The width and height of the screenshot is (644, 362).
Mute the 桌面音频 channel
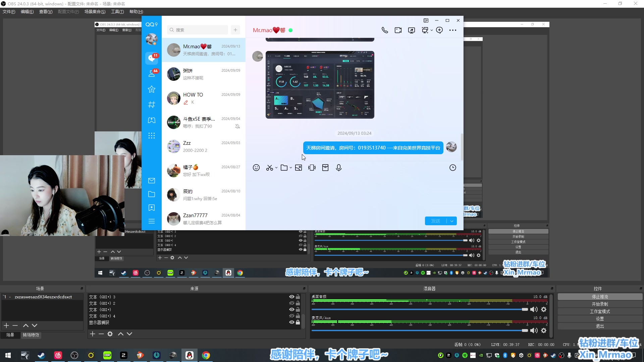click(534, 309)
